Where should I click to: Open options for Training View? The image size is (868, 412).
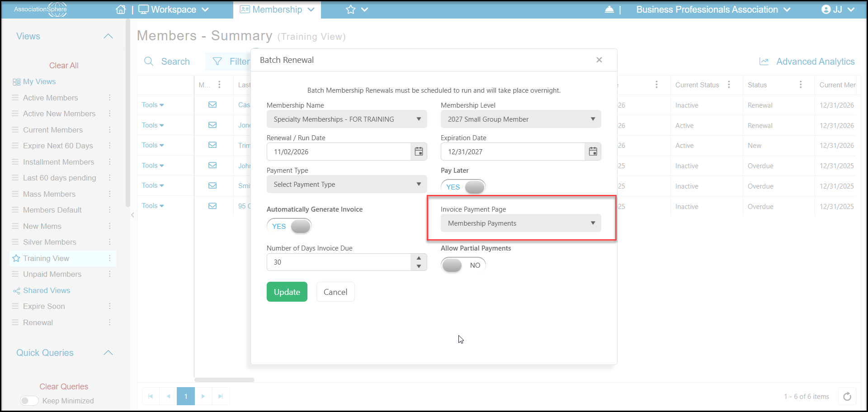point(109,258)
